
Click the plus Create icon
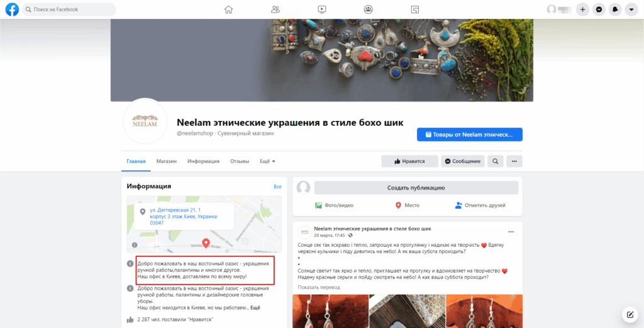[x=583, y=9]
